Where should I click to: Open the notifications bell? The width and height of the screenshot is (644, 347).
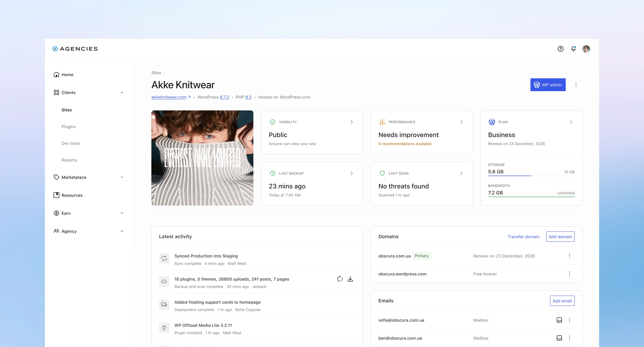[x=573, y=49]
